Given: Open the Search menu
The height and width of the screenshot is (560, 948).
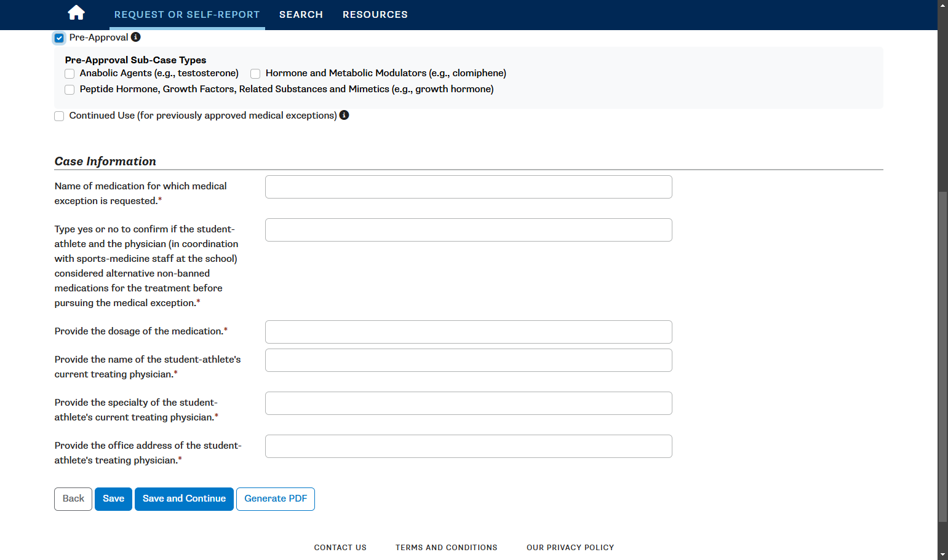Looking at the screenshot, I should (301, 15).
